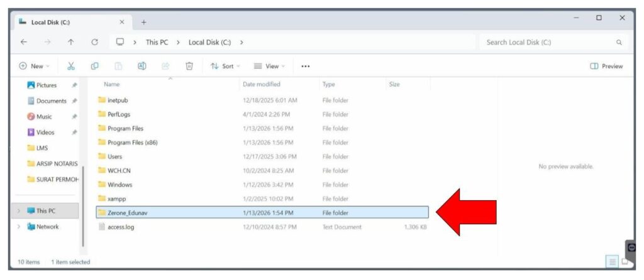This screenshot has width=644, height=280.
Task: Click the Delete trash icon
Action: [x=189, y=66]
